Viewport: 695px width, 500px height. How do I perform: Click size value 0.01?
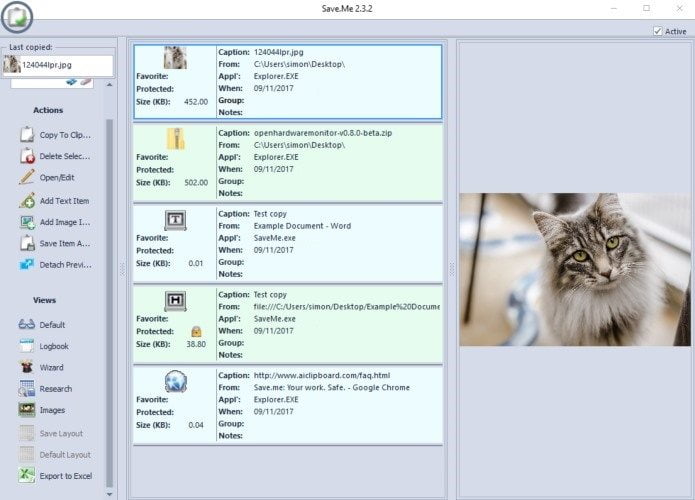(196, 263)
